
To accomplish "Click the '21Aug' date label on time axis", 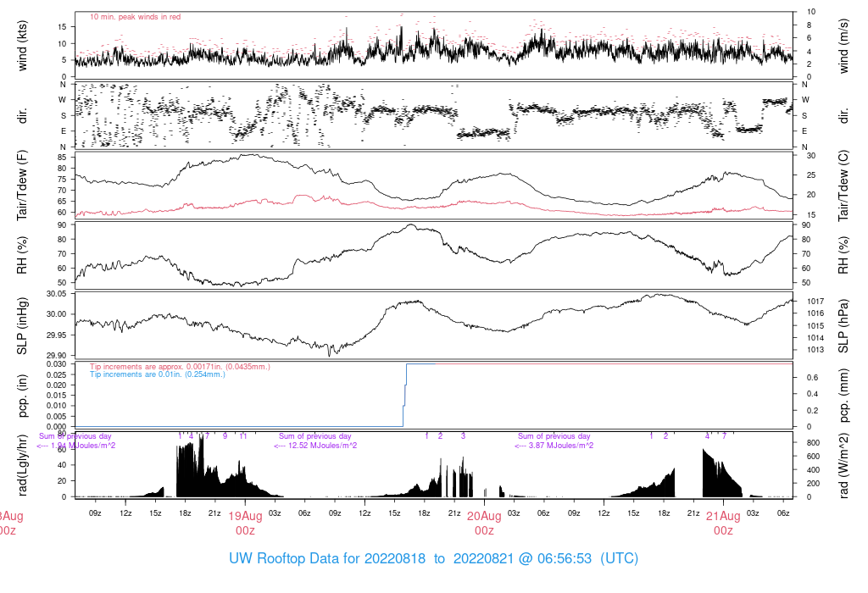I will pos(723,516).
